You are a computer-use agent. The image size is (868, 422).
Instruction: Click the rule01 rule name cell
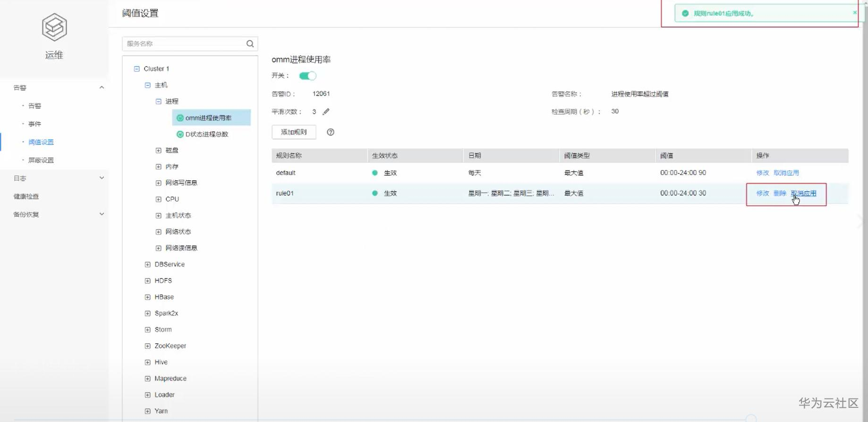(x=285, y=193)
